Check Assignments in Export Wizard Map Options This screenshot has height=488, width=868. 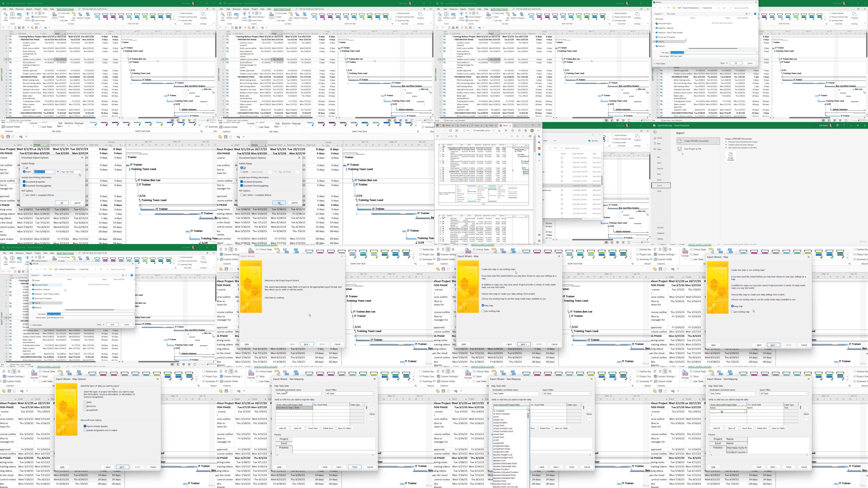pyautogui.click(x=85, y=410)
